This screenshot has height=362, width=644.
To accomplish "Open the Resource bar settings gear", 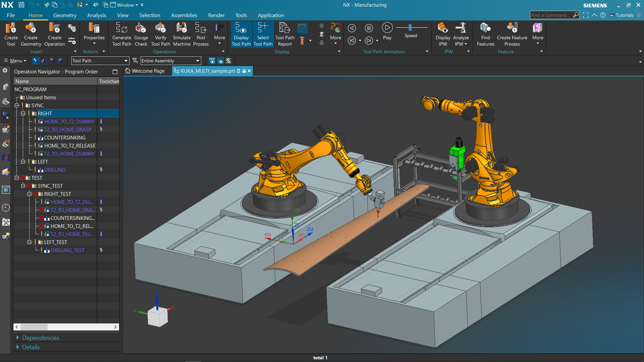I will point(5,70).
